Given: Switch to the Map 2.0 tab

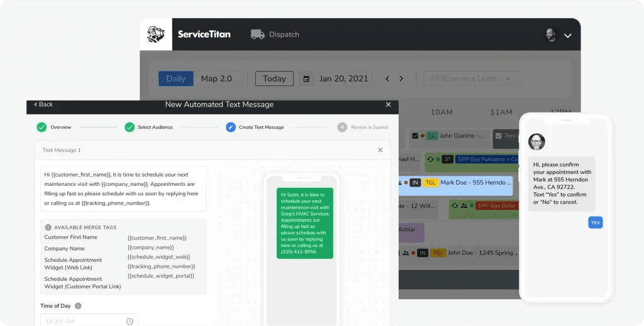Looking at the screenshot, I should [x=216, y=79].
